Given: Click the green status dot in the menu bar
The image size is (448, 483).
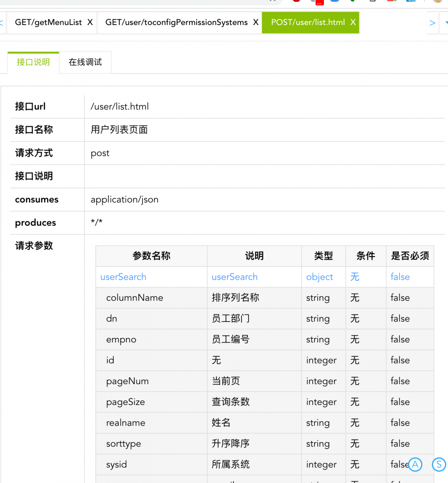Looking at the screenshot, I should point(352,2).
